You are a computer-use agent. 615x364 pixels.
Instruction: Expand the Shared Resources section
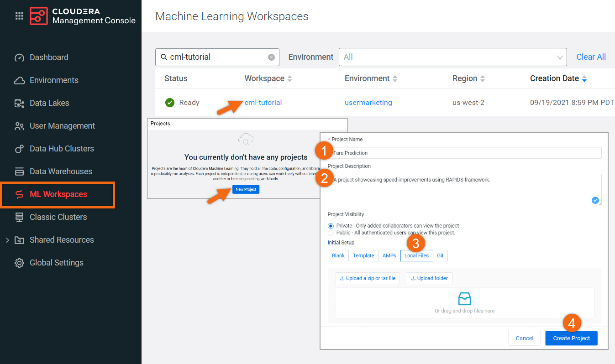(x=7, y=240)
